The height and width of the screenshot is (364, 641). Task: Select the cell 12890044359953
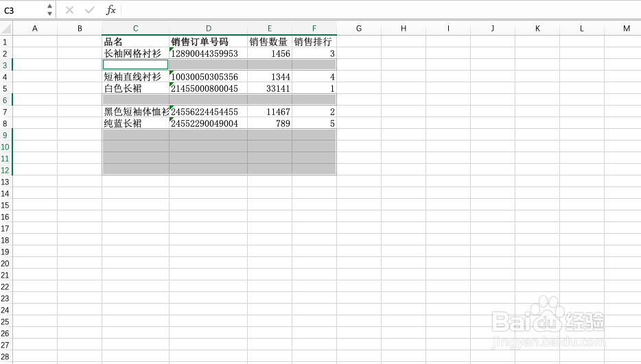coord(209,53)
